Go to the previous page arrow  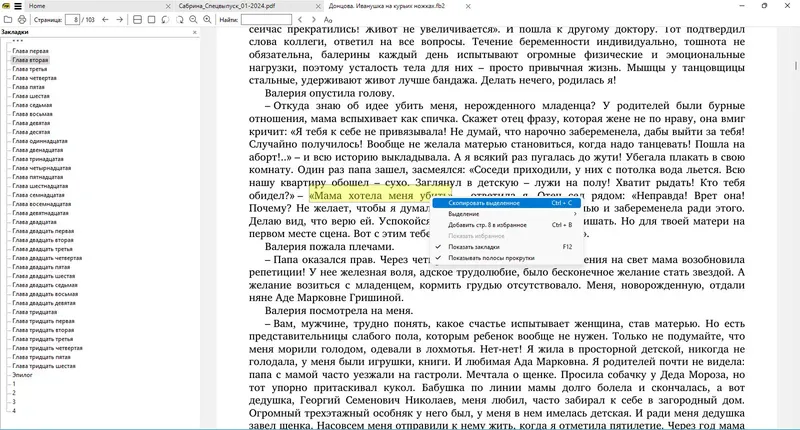(x=105, y=19)
